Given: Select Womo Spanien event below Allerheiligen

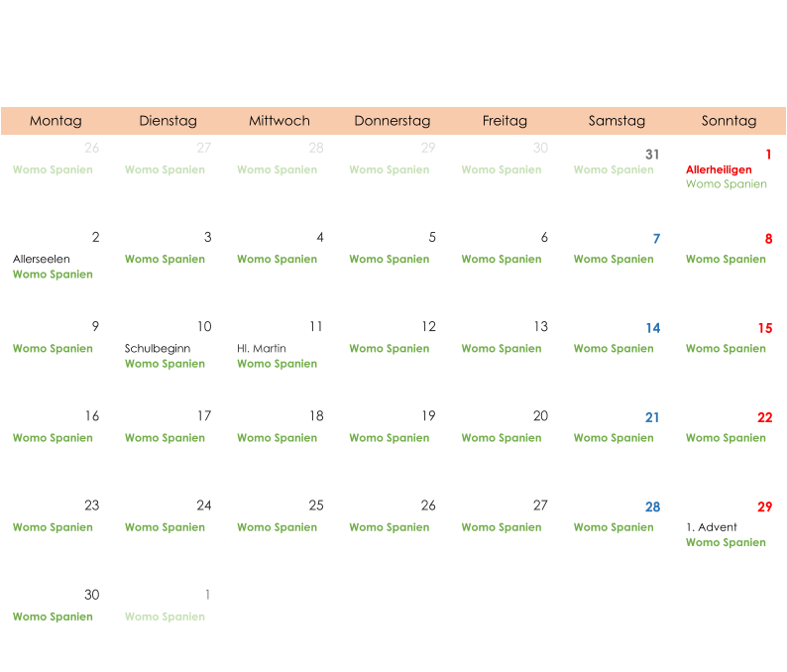Looking at the screenshot, I should [726, 184].
